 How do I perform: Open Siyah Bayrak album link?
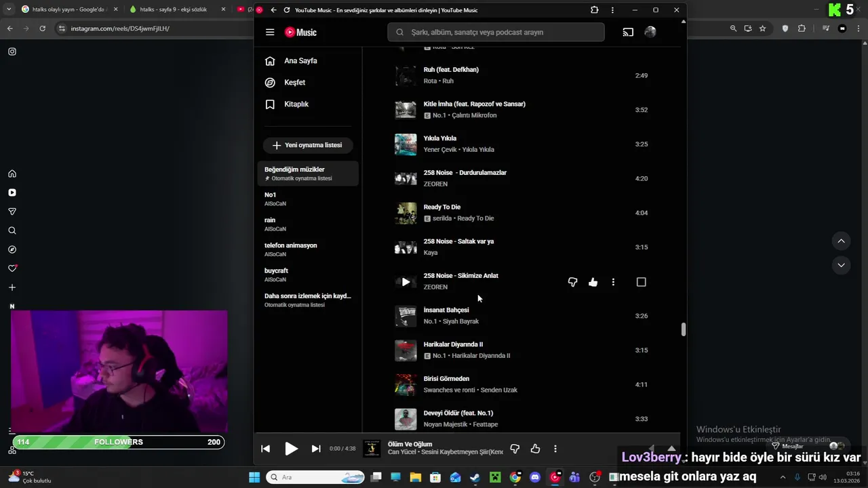(460, 321)
